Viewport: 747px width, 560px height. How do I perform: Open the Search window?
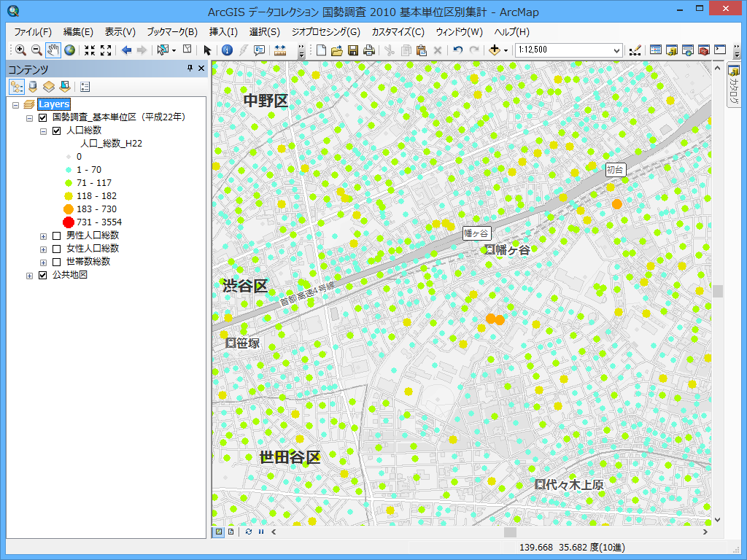687,50
